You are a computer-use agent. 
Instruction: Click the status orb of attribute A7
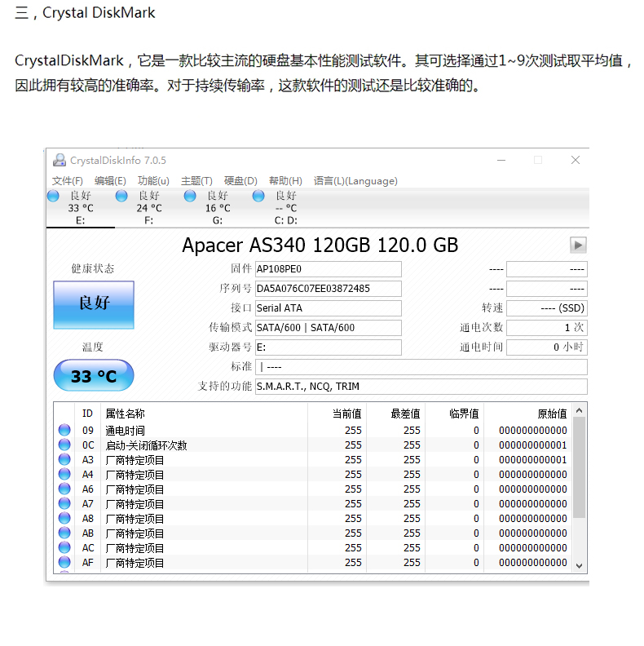tap(64, 503)
